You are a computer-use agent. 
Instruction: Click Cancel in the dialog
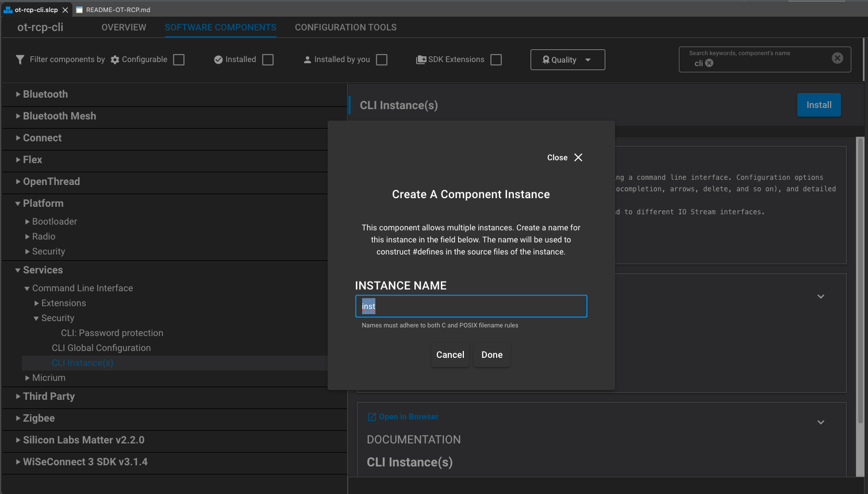(x=450, y=355)
